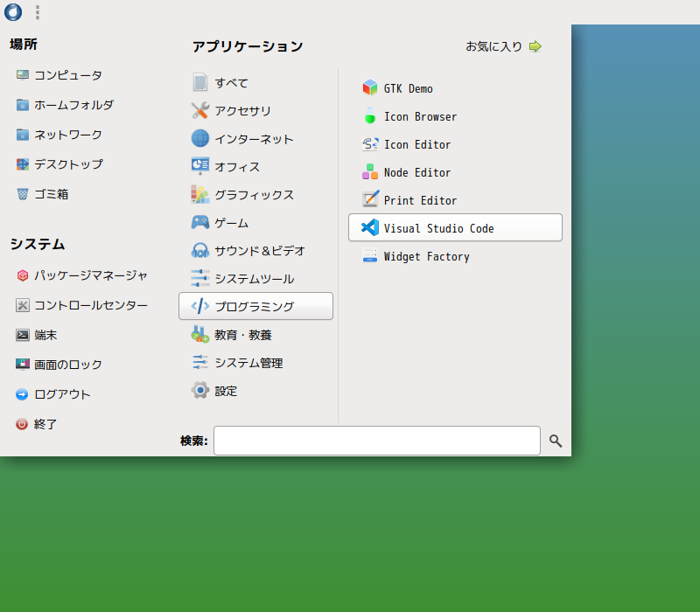Launch Visual Studio Code
This screenshot has height=612, width=700.
click(455, 228)
